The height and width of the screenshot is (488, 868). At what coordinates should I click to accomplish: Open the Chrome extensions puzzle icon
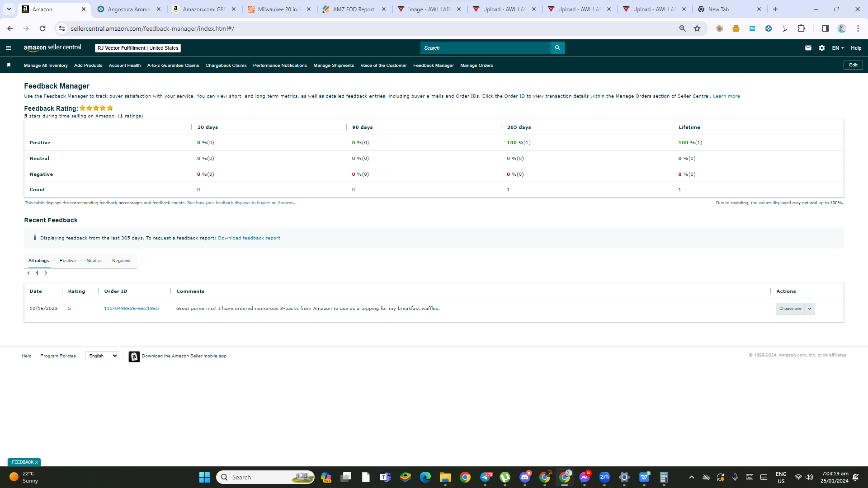801,28
